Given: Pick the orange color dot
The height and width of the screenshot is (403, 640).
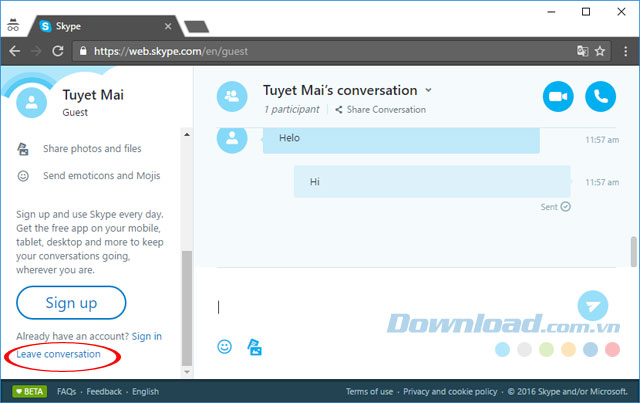Looking at the screenshot, I should tap(568, 350).
